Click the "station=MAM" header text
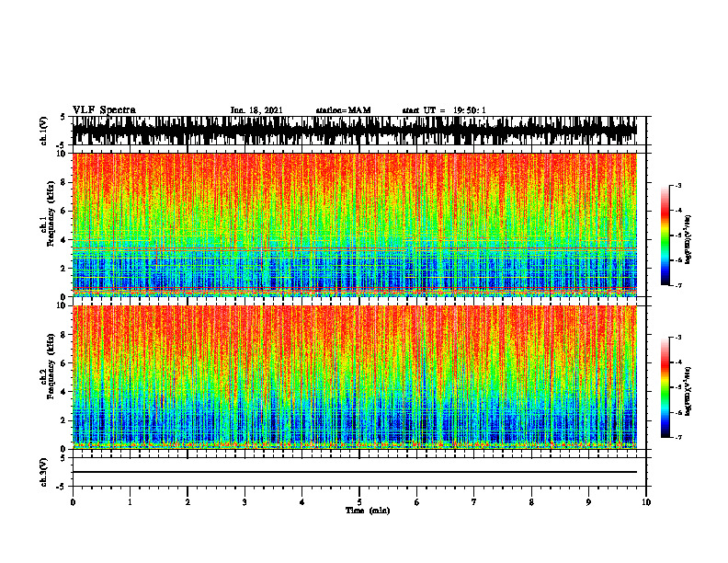The height and width of the screenshot is (563, 728). pyautogui.click(x=343, y=110)
